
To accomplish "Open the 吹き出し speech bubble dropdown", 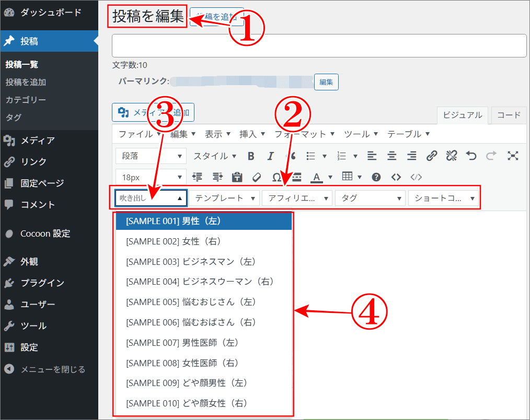I will pyautogui.click(x=150, y=197).
